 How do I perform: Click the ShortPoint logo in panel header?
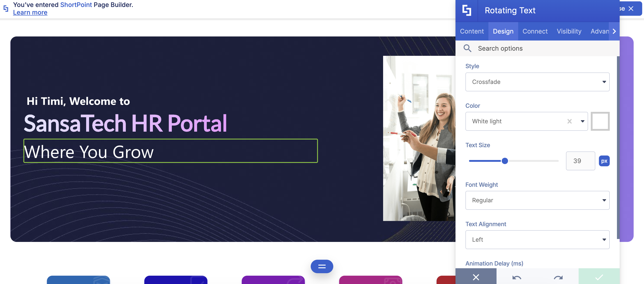pos(467,11)
